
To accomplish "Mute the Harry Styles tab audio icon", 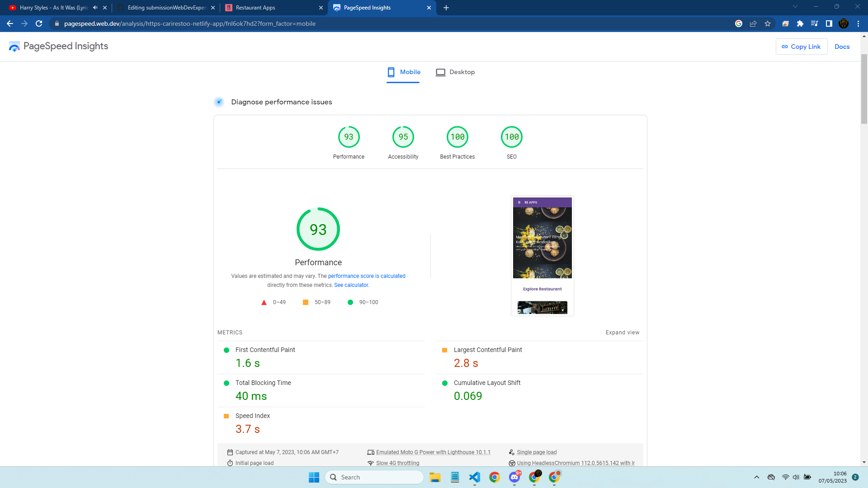I will point(95,8).
